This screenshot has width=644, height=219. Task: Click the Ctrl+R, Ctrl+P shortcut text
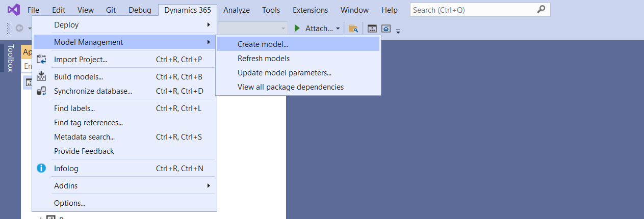179,59
